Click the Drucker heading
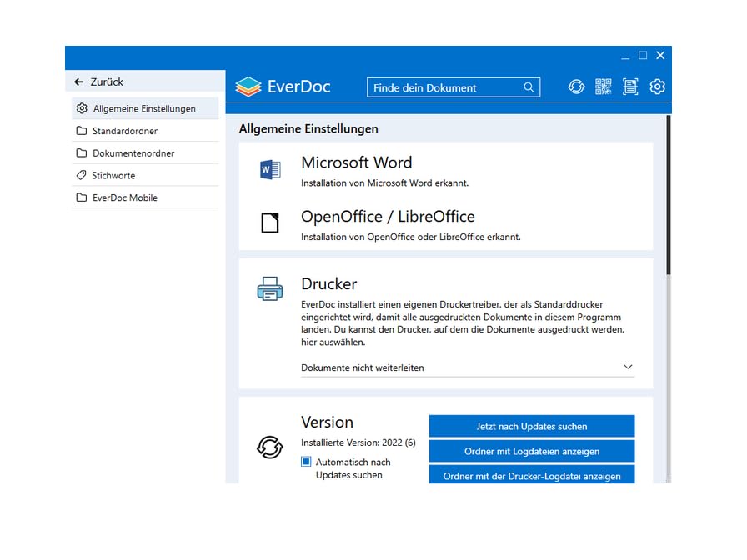 [328, 284]
